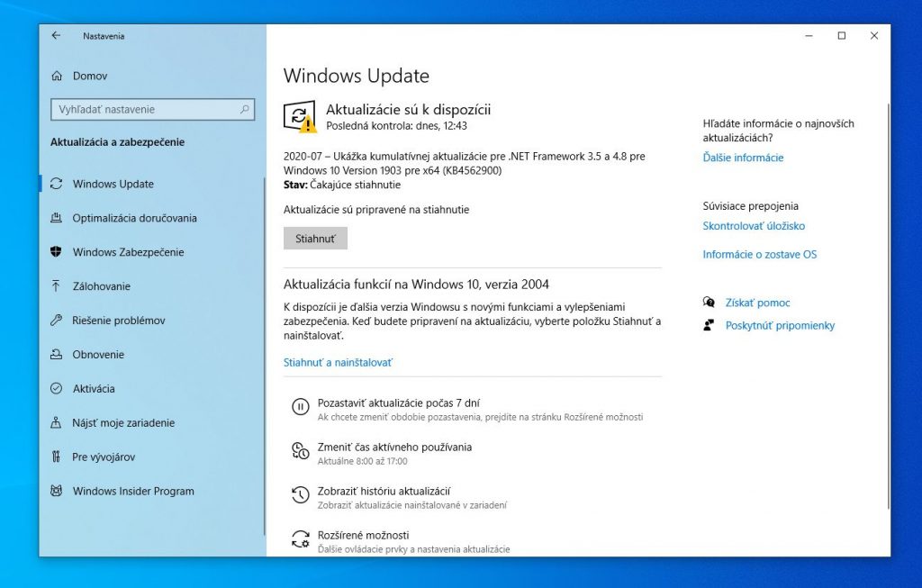Image resolution: width=922 pixels, height=588 pixels.
Task: Click the back arrow in Nastavenia window
Action: coord(57,36)
